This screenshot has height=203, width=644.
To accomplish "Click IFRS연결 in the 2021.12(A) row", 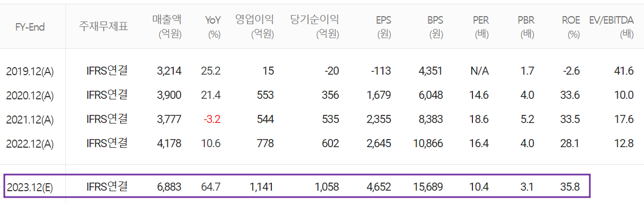I will pyautogui.click(x=107, y=119).
